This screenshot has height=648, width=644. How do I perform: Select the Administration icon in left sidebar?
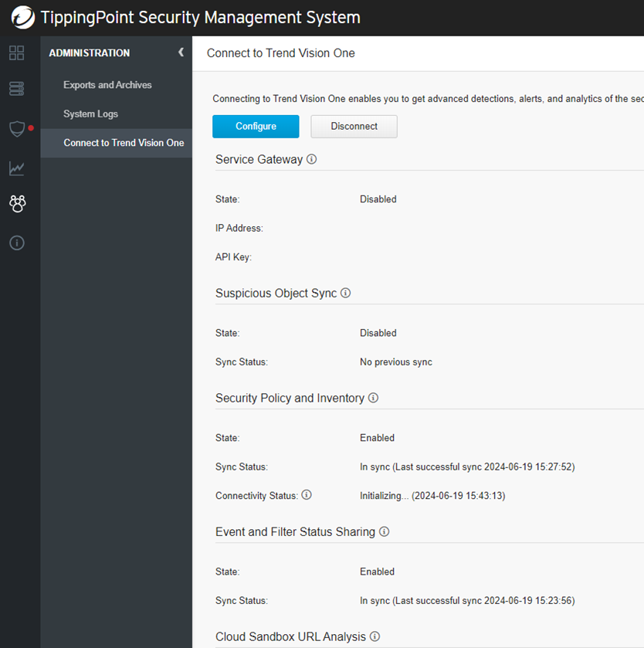tap(17, 204)
